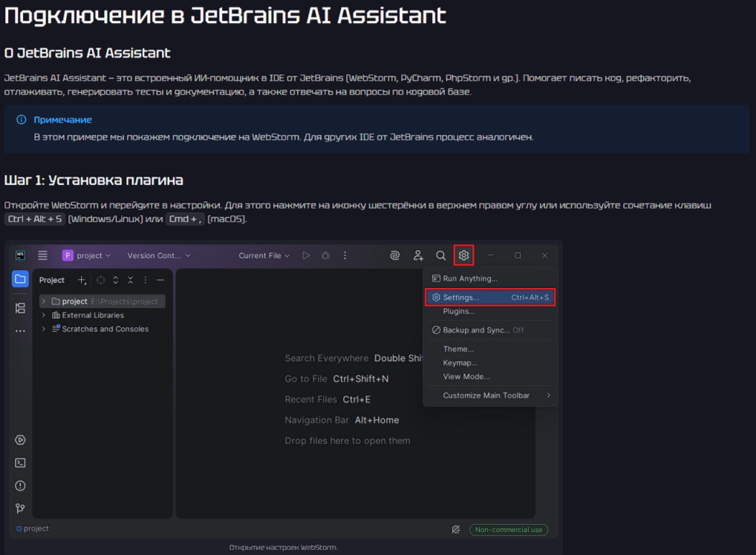Click the Search Everywhere magnifier icon
Viewport: 756px width, 555px height.
coord(440,255)
